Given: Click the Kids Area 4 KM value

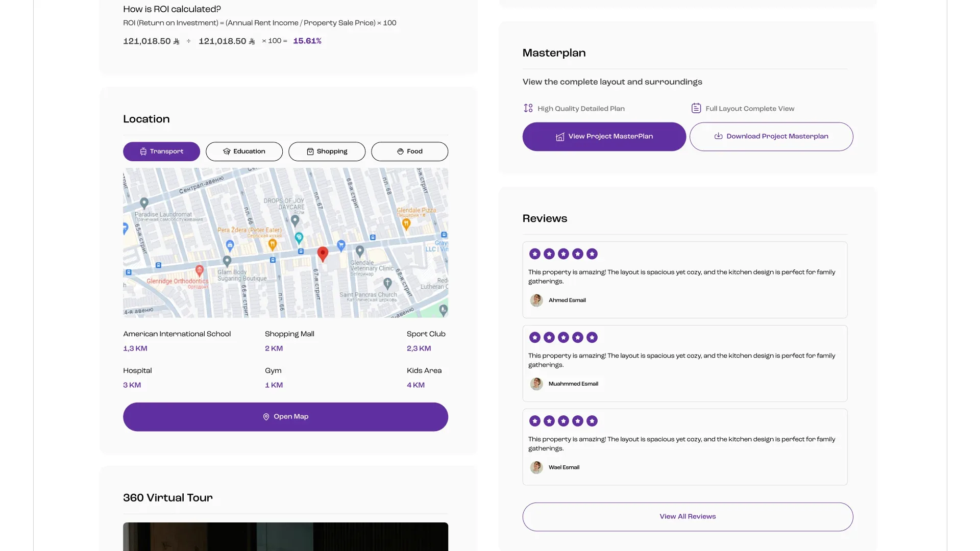Looking at the screenshot, I should tap(415, 385).
